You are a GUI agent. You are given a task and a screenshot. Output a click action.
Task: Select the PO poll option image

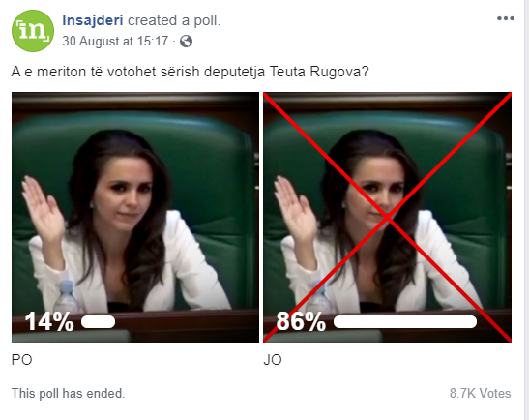tap(135, 217)
